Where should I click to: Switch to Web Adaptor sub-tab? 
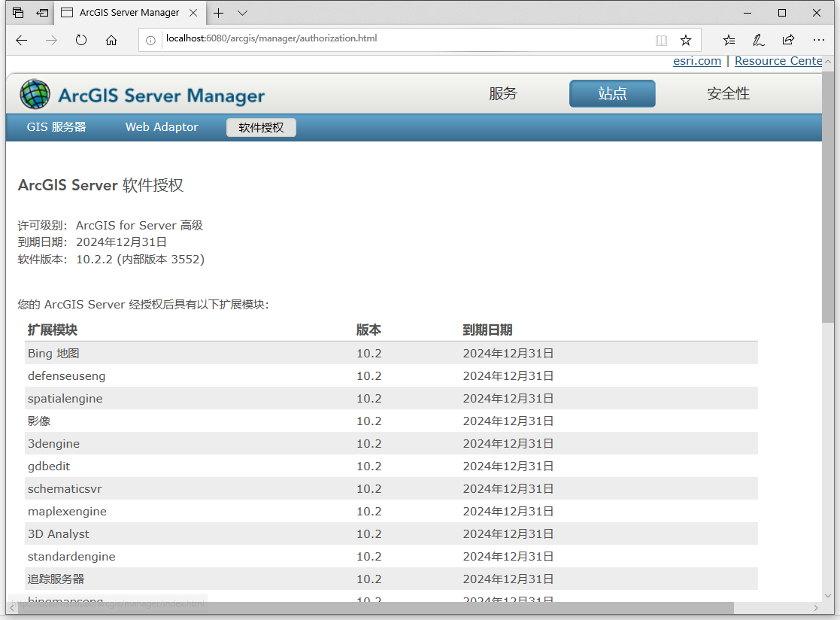pyautogui.click(x=162, y=127)
